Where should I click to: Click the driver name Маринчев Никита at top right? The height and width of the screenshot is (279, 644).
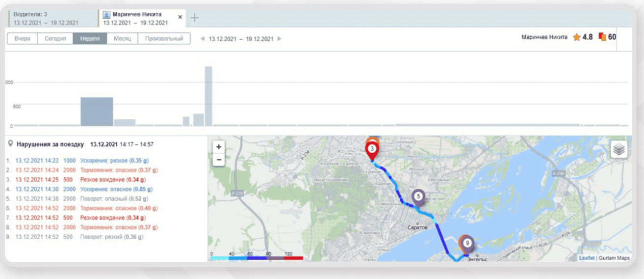tap(544, 37)
